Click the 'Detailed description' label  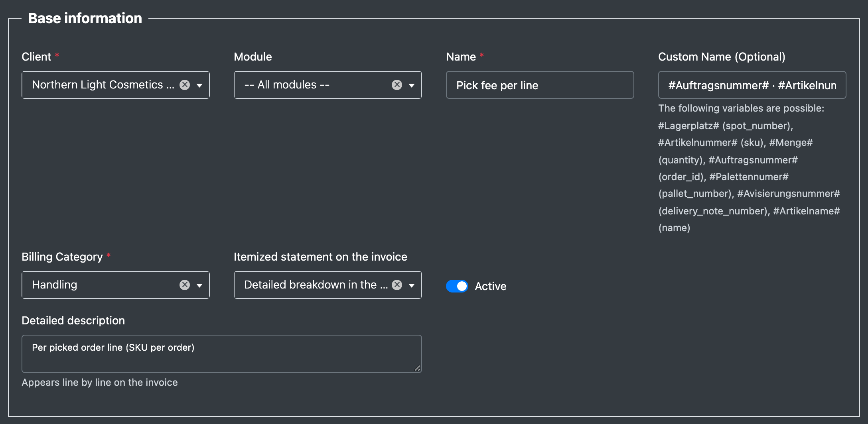coord(73,320)
